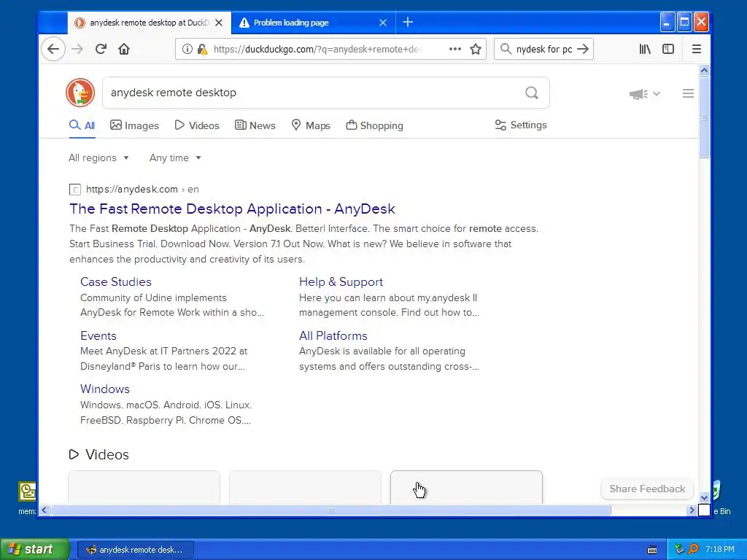Image resolution: width=747 pixels, height=560 pixels.
Task: Select the Videos search tab
Action: [x=197, y=125]
